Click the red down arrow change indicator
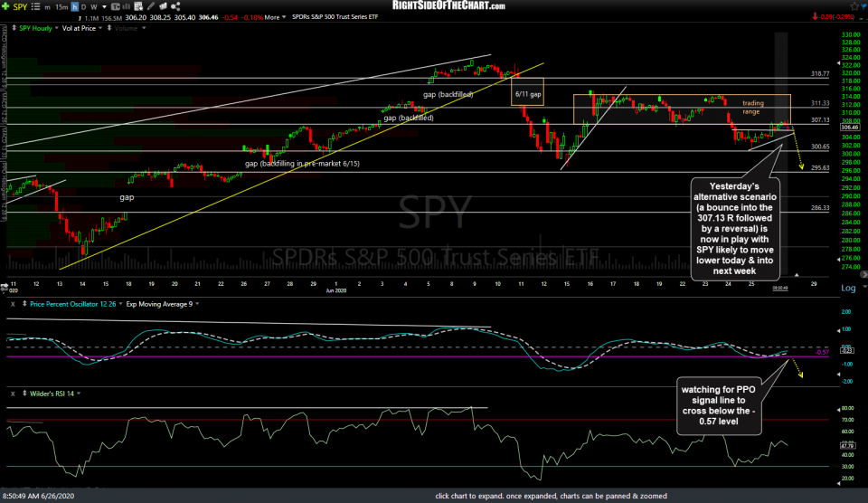 (815, 17)
